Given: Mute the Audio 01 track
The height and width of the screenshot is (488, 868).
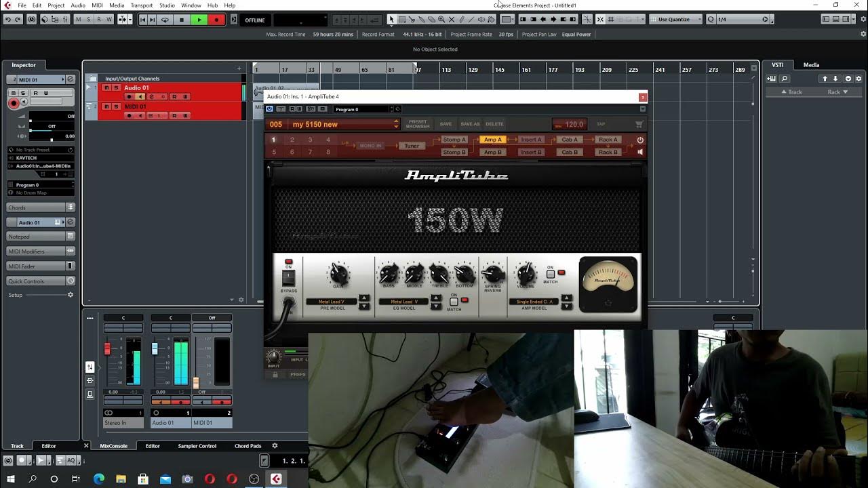Looking at the screenshot, I should click(x=106, y=87).
